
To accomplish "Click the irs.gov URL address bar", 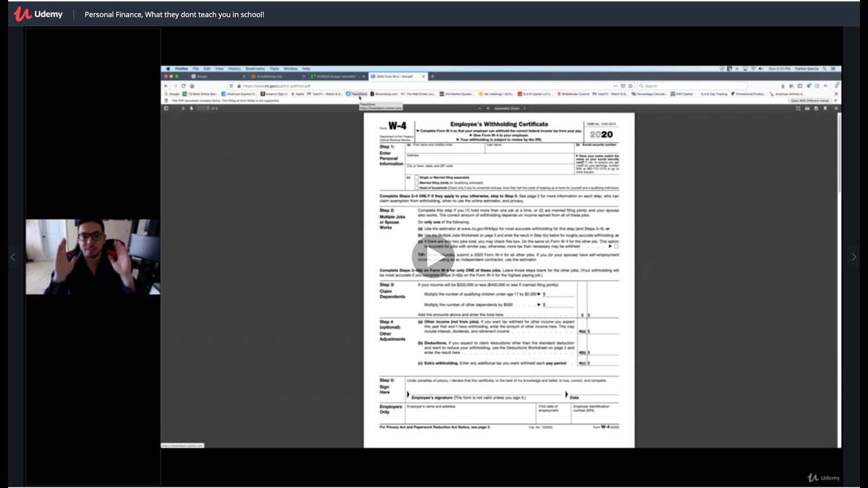I will coord(431,86).
